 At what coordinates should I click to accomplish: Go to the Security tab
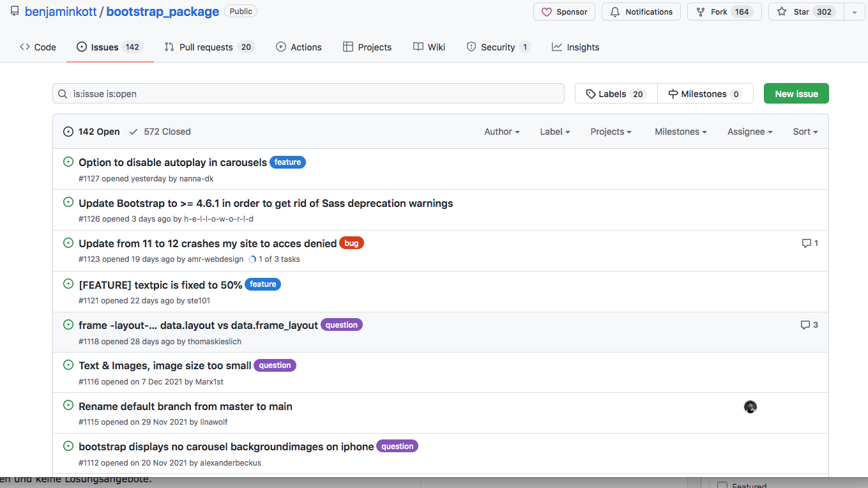point(498,47)
